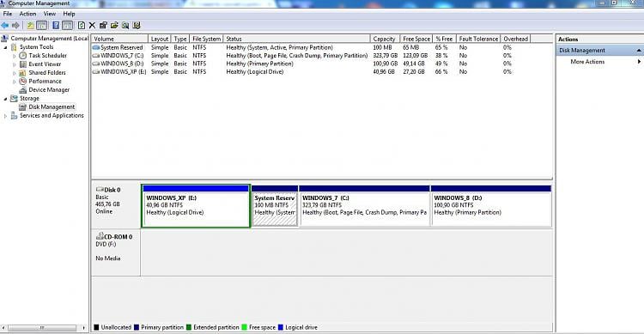Sort by the Fault Tolerance column header
This screenshot has height=334, width=644.
pyautogui.click(x=478, y=39)
